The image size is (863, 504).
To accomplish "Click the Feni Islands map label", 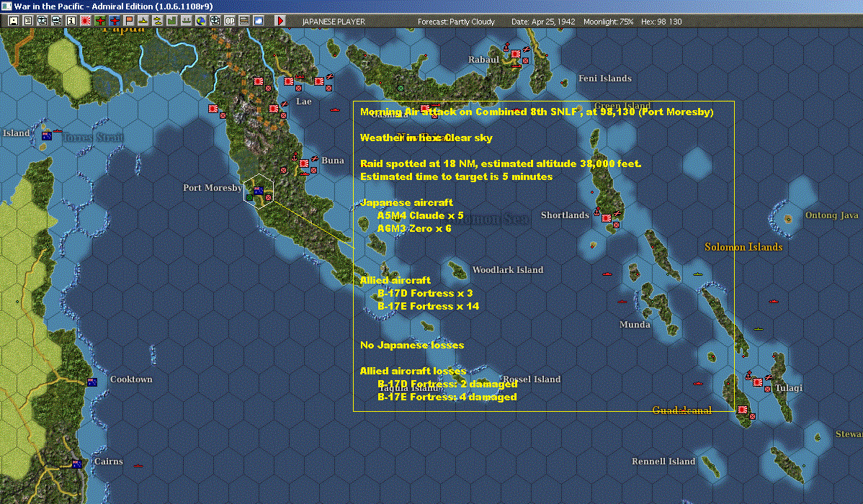I will 605,78.
